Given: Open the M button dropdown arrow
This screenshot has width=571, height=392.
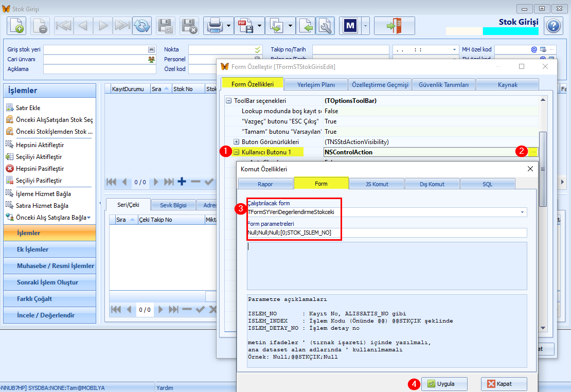Looking at the screenshot, I should tap(365, 26).
